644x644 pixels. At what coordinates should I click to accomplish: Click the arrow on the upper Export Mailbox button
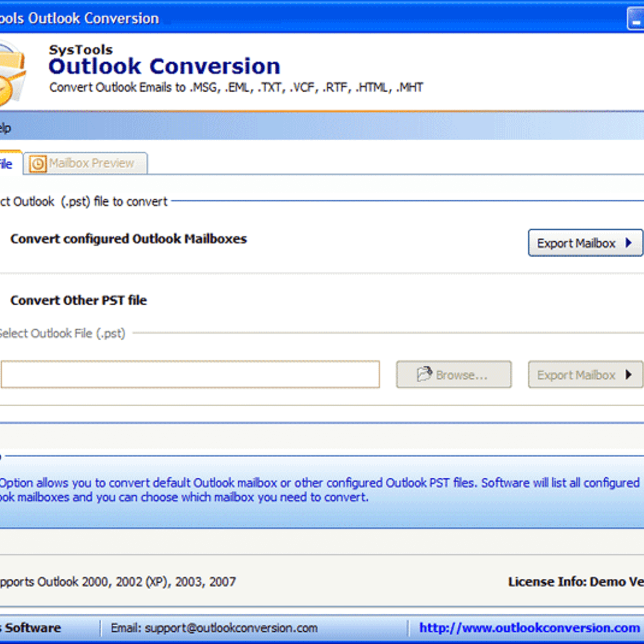tap(628, 243)
